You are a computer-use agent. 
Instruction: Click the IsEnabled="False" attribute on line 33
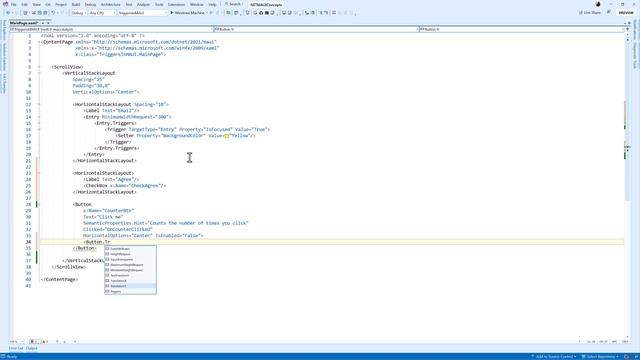pyautogui.click(x=179, y=236)
